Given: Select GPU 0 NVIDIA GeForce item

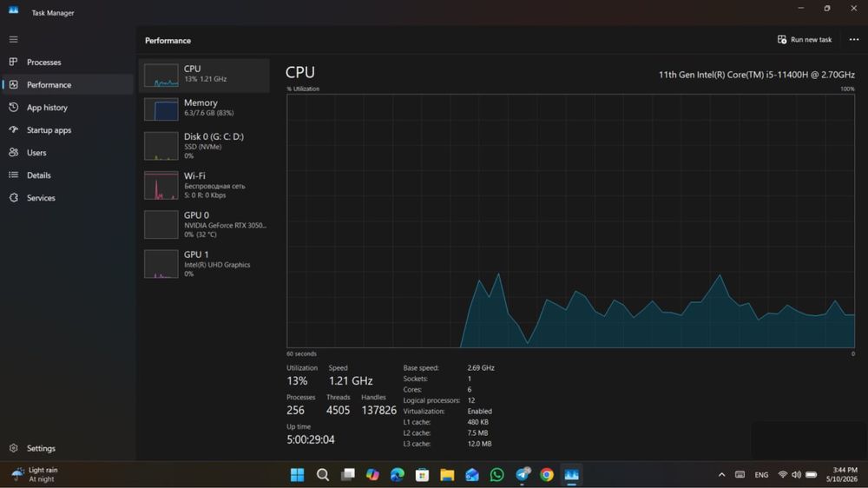Looking at the screenshot, I should coord(204,224).
